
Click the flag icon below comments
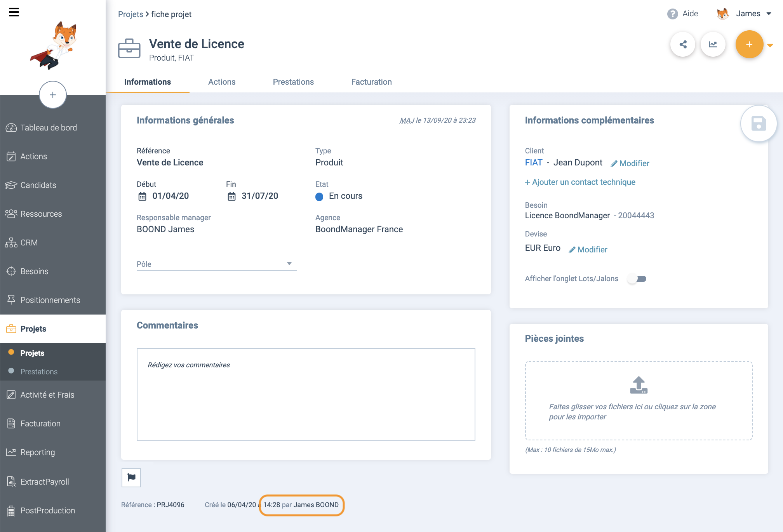[131, 477]
